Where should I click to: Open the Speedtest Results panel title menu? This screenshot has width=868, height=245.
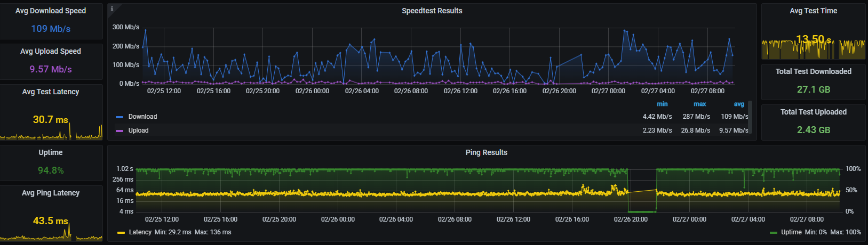(432, 11)
